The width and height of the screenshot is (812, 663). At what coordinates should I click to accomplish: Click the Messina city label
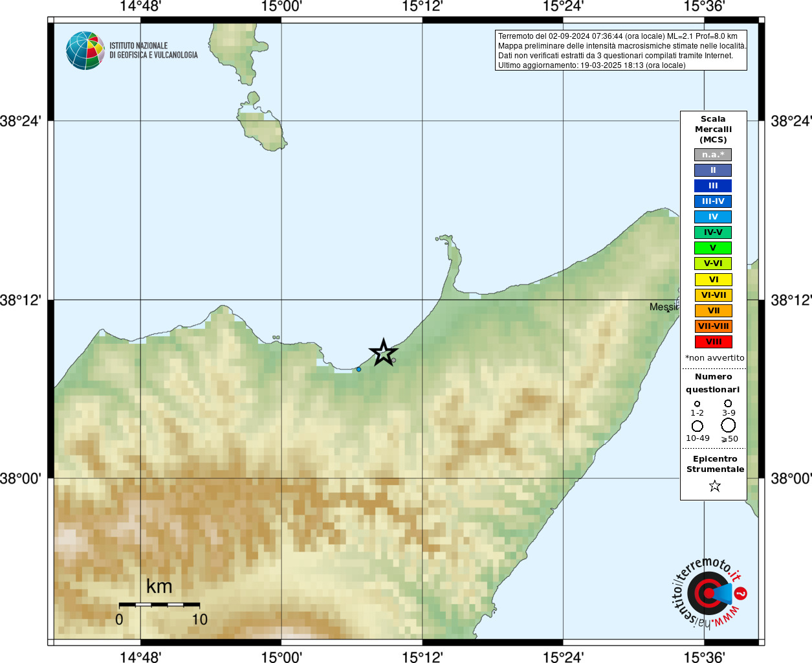pos(664,307)
